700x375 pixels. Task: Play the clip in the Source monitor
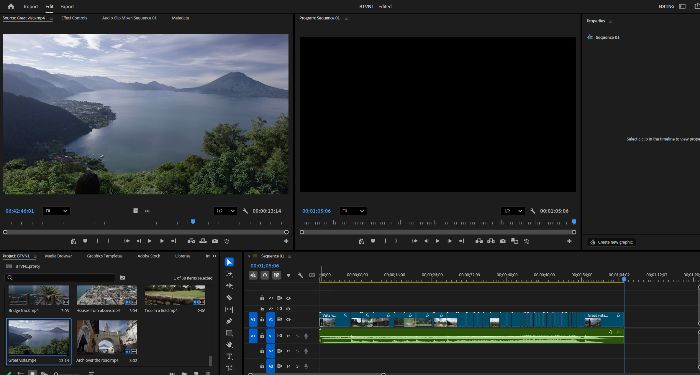150,241
